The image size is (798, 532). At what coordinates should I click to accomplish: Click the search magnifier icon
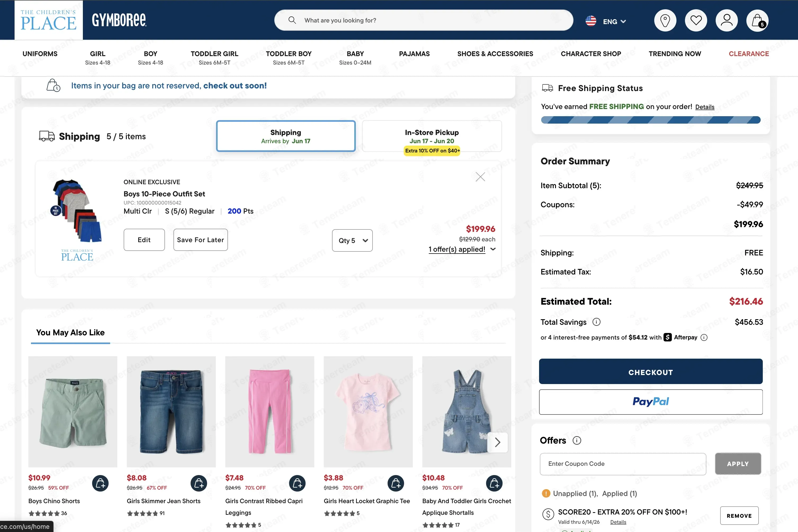tap(292, 20)
